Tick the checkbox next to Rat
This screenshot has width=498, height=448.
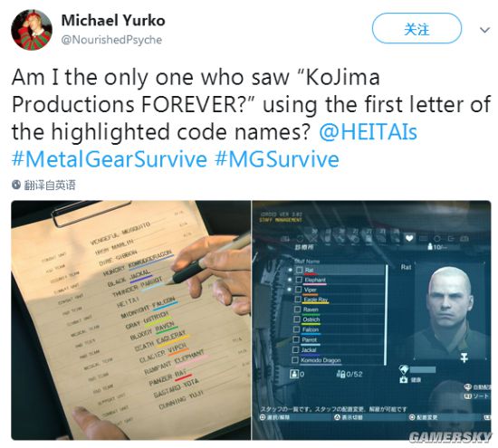[x=299, y=270]
